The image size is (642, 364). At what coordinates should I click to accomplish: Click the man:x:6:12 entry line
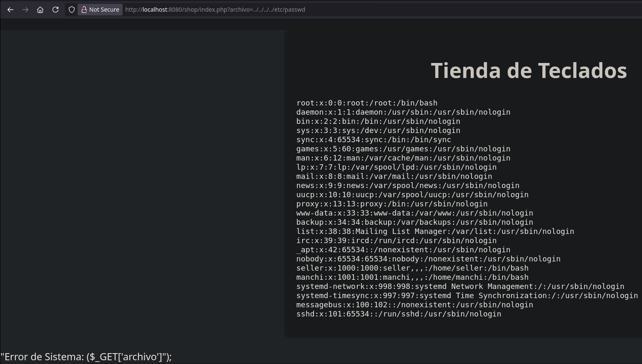click(x=403, y=158)
